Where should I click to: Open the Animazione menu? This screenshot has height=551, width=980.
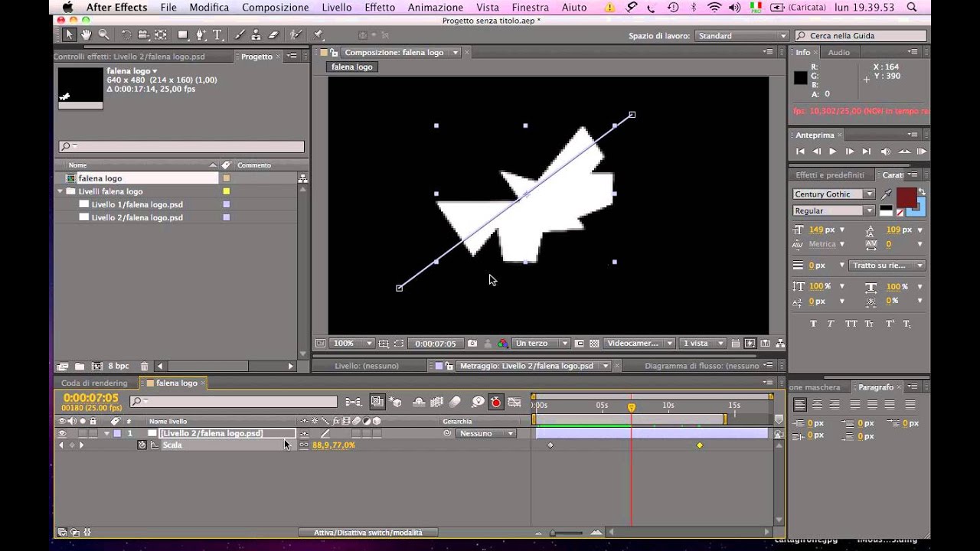[x=436, y=8]
